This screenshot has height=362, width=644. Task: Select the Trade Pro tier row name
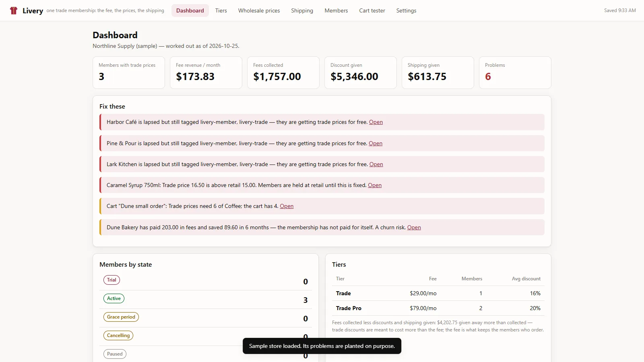tap(349, 308)
